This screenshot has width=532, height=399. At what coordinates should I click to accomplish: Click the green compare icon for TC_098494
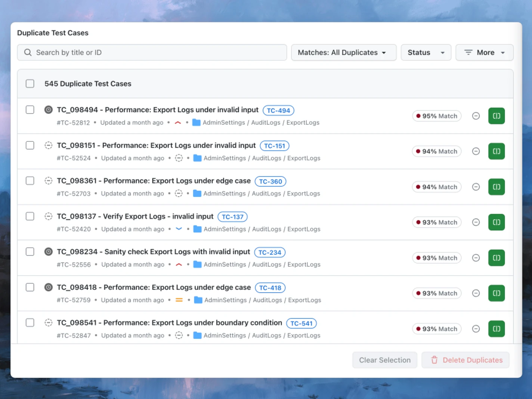(x=497, y=116)
